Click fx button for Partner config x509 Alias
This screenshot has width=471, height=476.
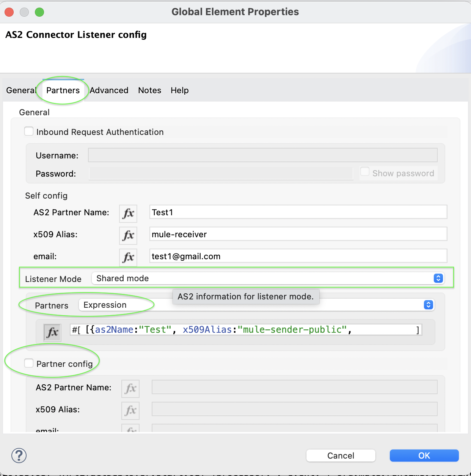point(130,410)
